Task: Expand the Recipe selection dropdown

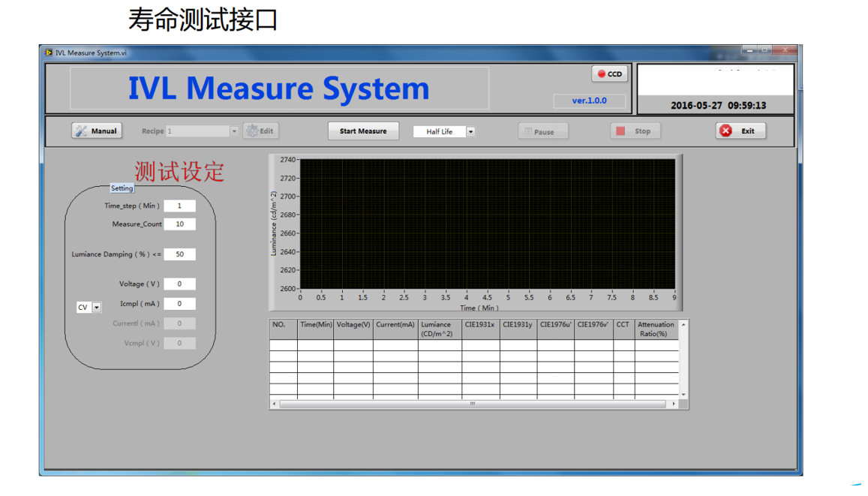Action: pos(233,131)
